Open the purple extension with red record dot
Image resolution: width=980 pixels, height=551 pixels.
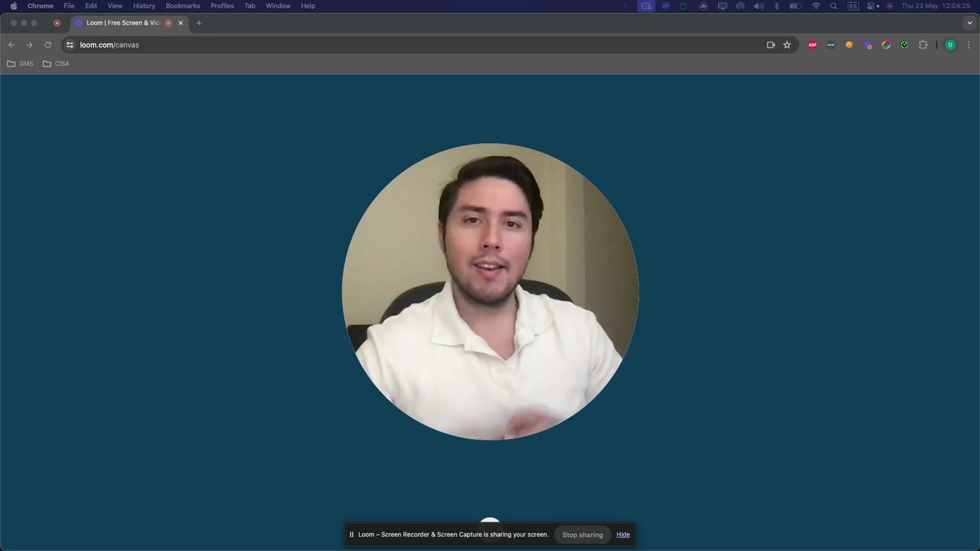[x=868, y=44]
